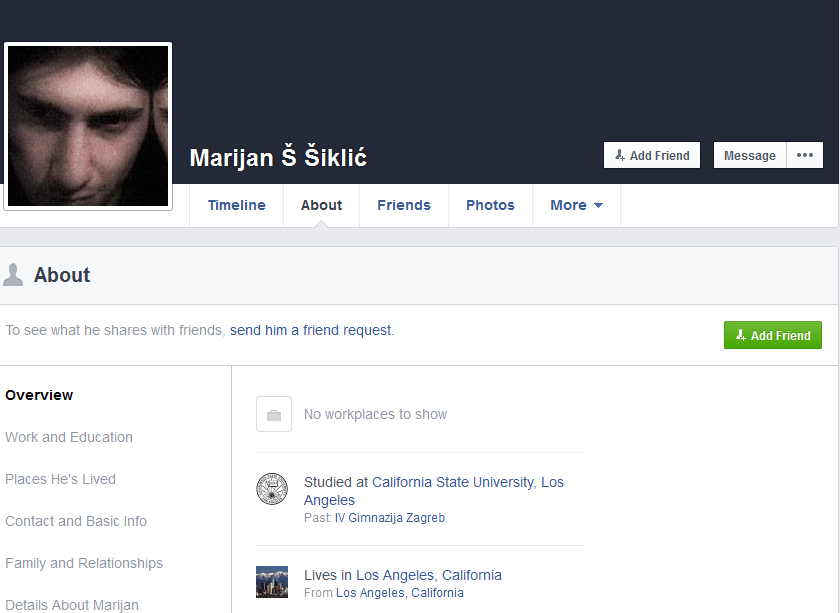Open 'Lives in' Los Angeles, California link
Screen dimensions: 840x613
(x=429, y=575)
